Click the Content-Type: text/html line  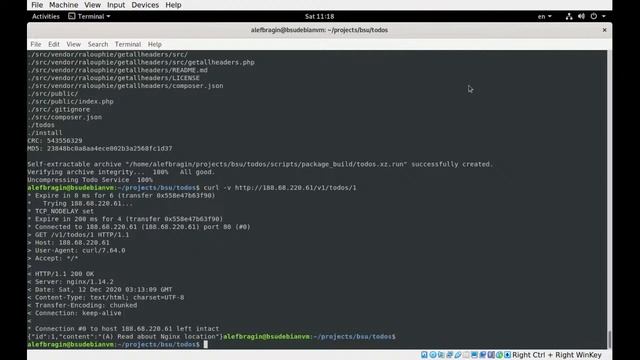106,298
